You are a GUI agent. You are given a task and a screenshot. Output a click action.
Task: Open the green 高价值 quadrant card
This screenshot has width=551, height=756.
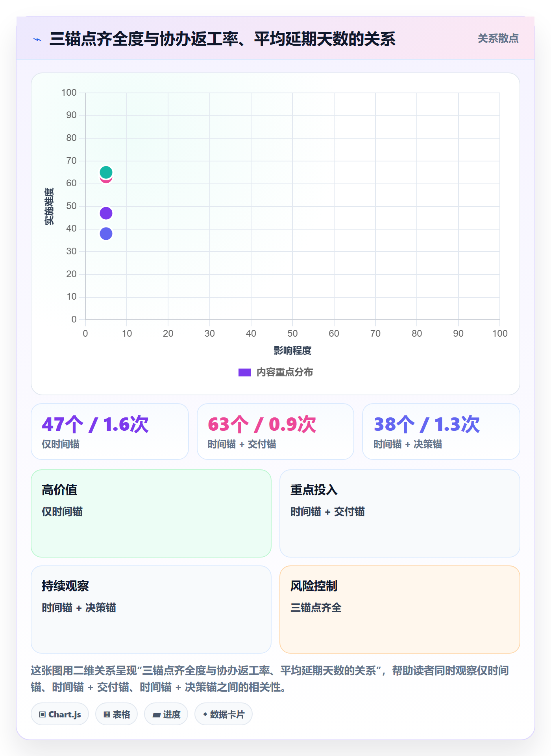pyautogui.click(x=151, y=513)
